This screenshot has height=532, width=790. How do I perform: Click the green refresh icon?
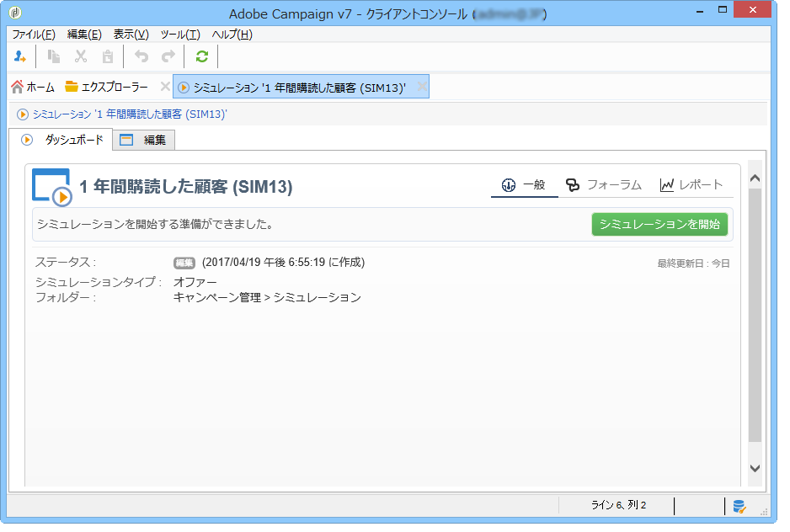[x=202, y=56]
